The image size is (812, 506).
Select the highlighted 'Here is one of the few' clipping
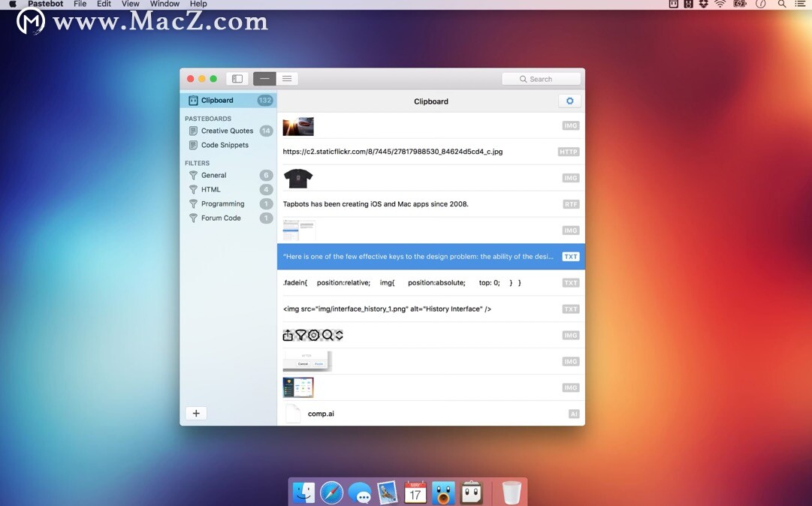[431, 257]
